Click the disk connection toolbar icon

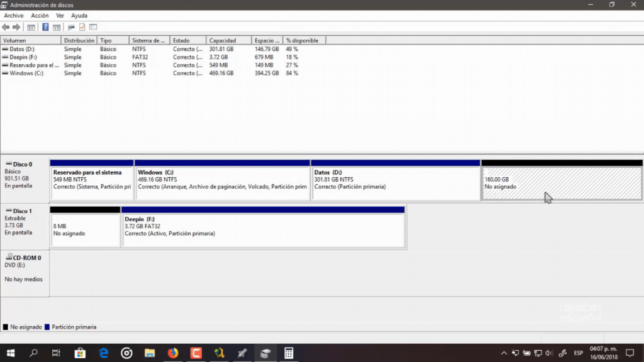(70, 27)
